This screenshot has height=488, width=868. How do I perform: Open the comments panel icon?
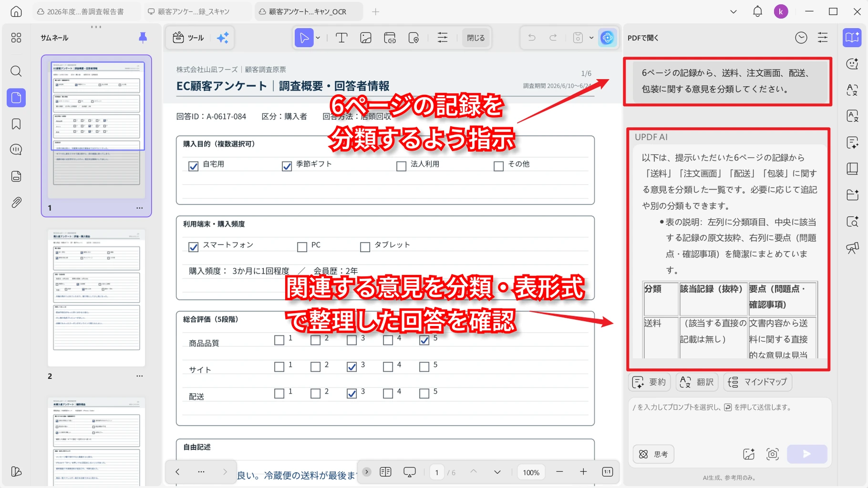16,150
